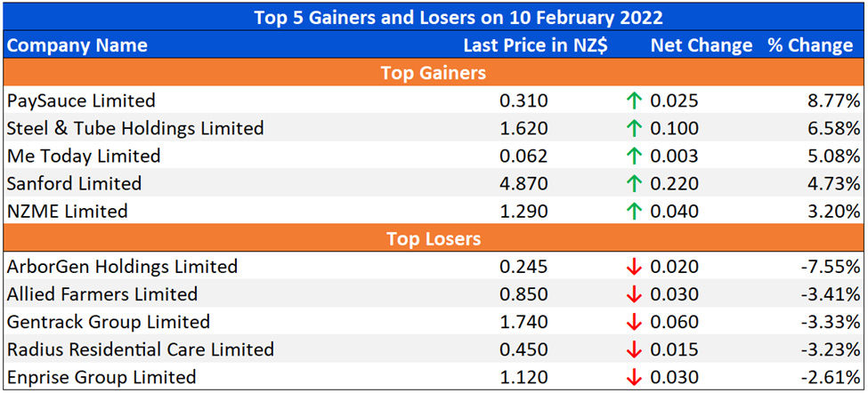
Task: Click red down arrow in Allied Farmers row
Action: click(634, 294)
